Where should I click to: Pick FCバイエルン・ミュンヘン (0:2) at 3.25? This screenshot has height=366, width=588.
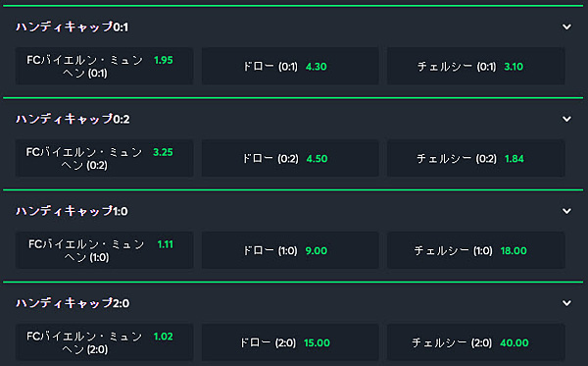104,158
